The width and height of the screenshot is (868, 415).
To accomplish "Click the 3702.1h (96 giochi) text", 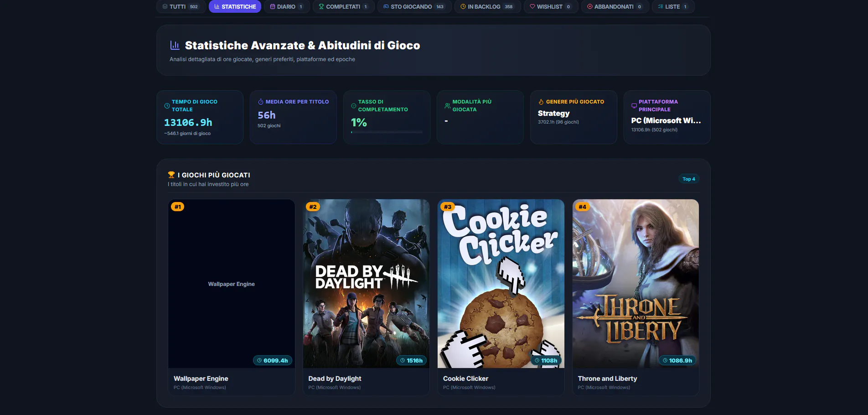I will coord(558,122).
